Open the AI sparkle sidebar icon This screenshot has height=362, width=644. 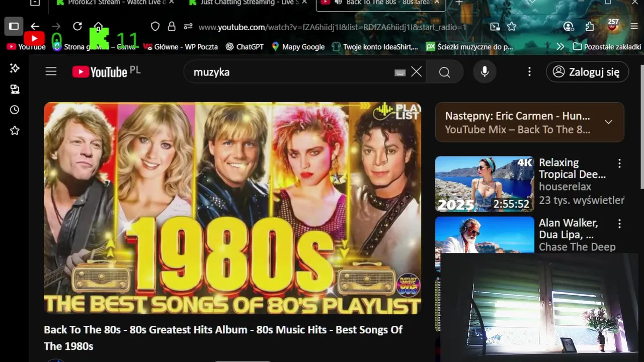[x=15, y=68]
